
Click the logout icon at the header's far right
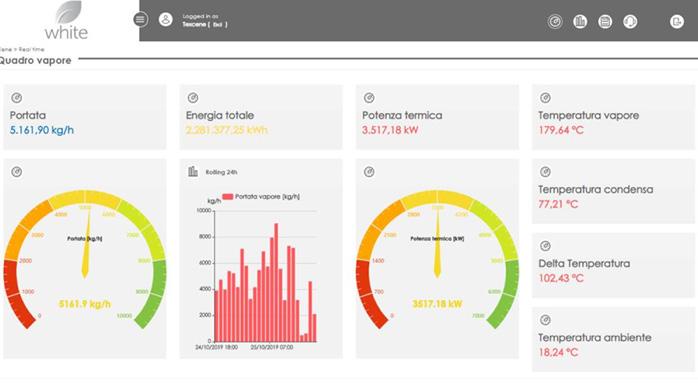(677, 21)
